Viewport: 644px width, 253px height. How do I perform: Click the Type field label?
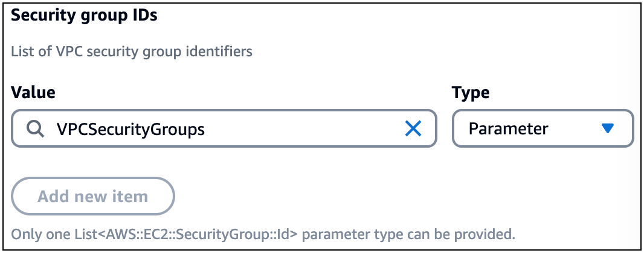[471, 93]
